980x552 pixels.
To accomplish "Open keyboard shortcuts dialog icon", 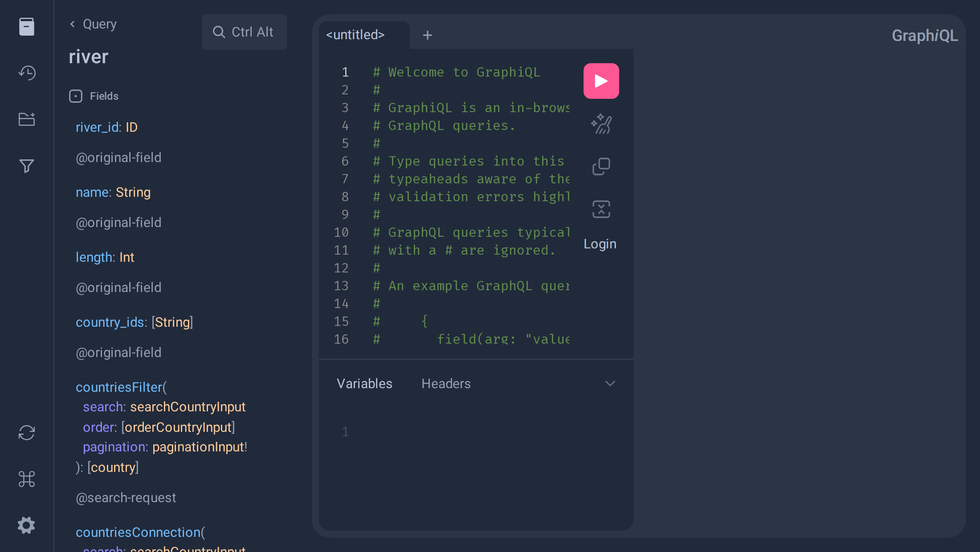I will [27, 479].
